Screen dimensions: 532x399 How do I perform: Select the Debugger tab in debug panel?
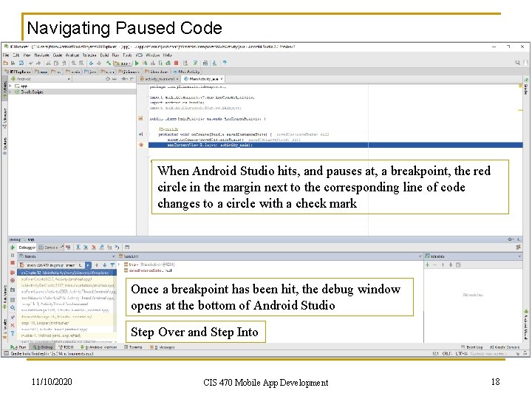click(x=27, y=248)
